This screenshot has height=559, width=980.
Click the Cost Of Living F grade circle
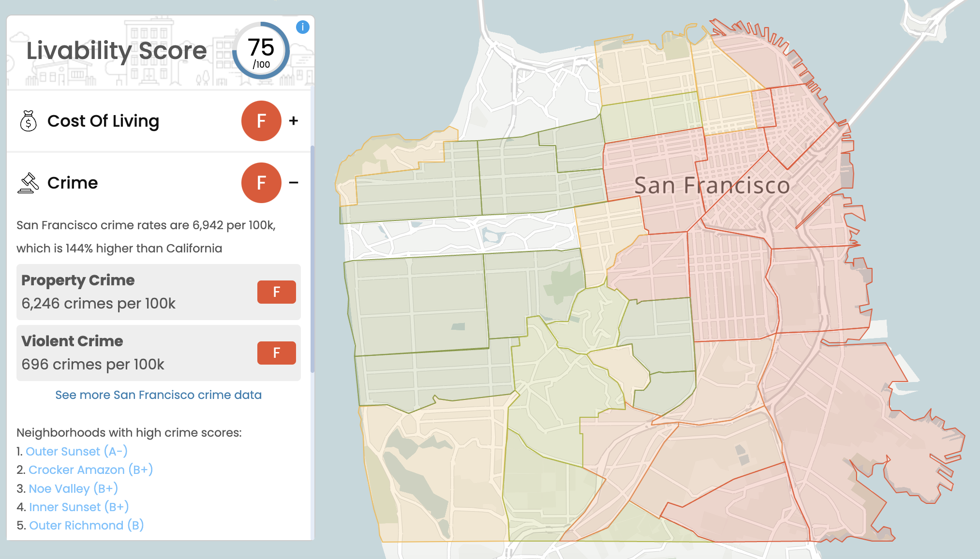[261, 121]
